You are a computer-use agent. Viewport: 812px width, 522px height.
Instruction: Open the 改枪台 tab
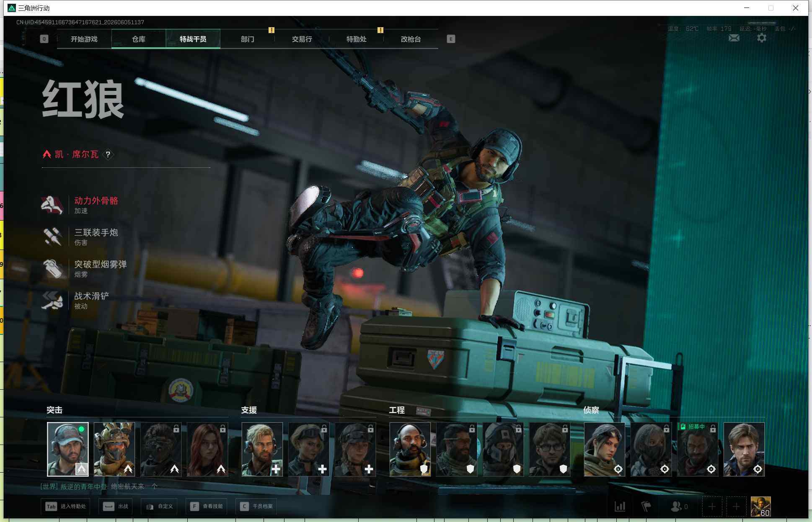click(411, 39)
